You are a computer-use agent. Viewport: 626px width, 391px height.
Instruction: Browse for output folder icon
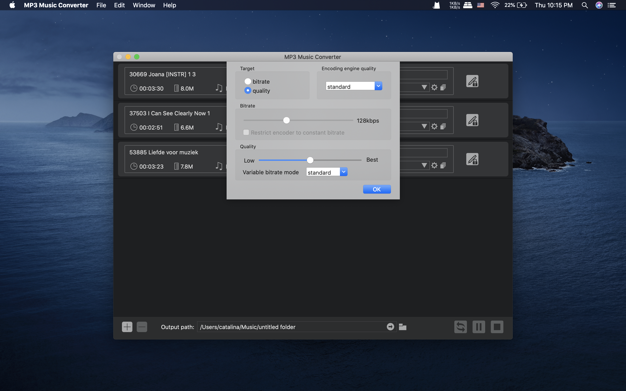(402, 327)
